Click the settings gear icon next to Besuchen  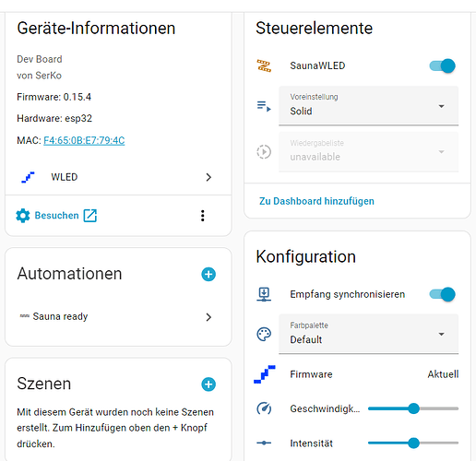click(x=23, y=216)
